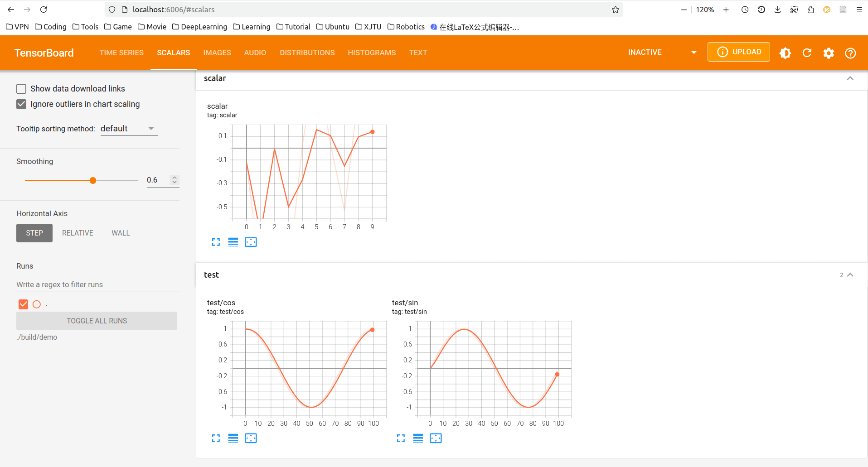Fit domain to data on test/cos chart
868x467 pixels.
pyautogui.click(x=251, y=438)
